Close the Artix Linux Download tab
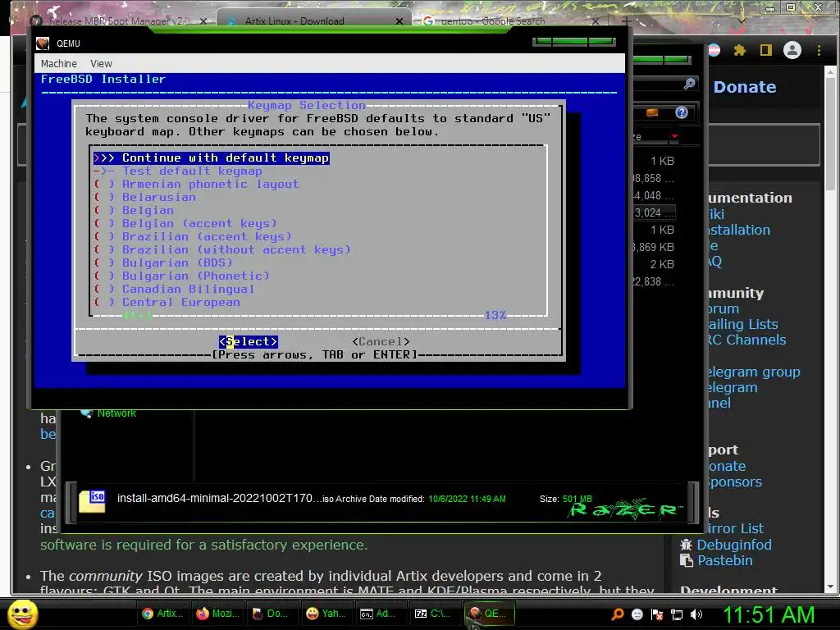Viewport: 840px width, 630px height. point(399,21)
